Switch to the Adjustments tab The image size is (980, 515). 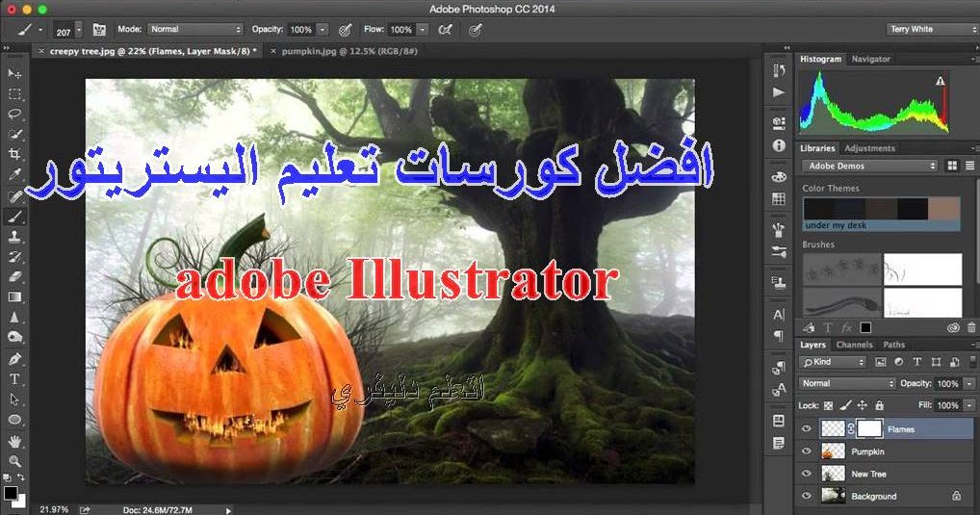pos(869,148)
